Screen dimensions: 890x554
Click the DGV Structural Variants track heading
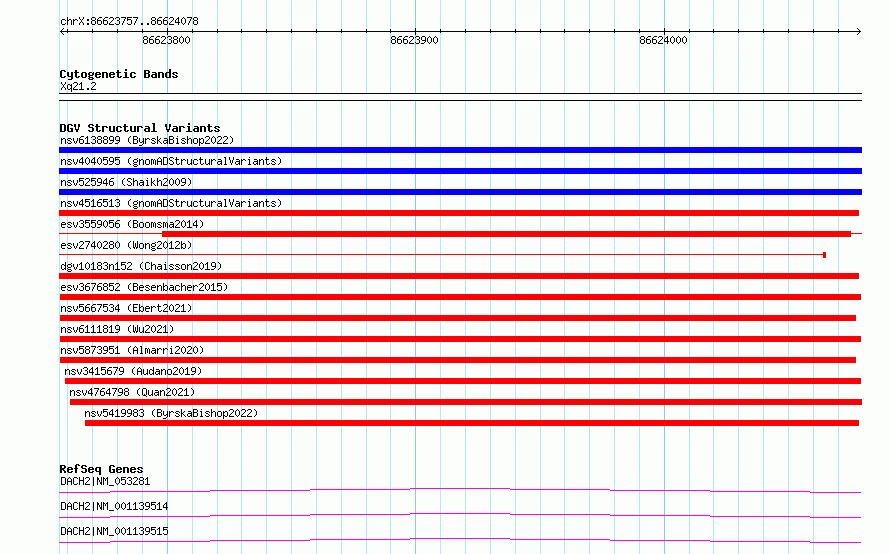(140, 128)
